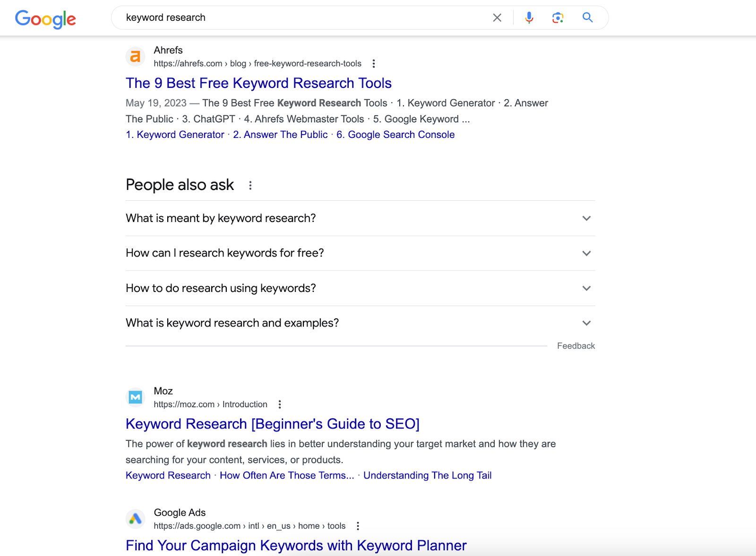756x556 pixels.
Task: Open 'Keyword Research [Beginner's Guide to SEO]'
Action: click(x=272, y=424)
